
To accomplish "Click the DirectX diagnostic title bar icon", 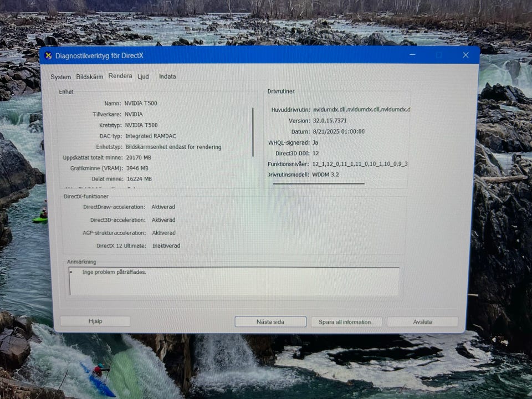I will (x=49, y=55).
